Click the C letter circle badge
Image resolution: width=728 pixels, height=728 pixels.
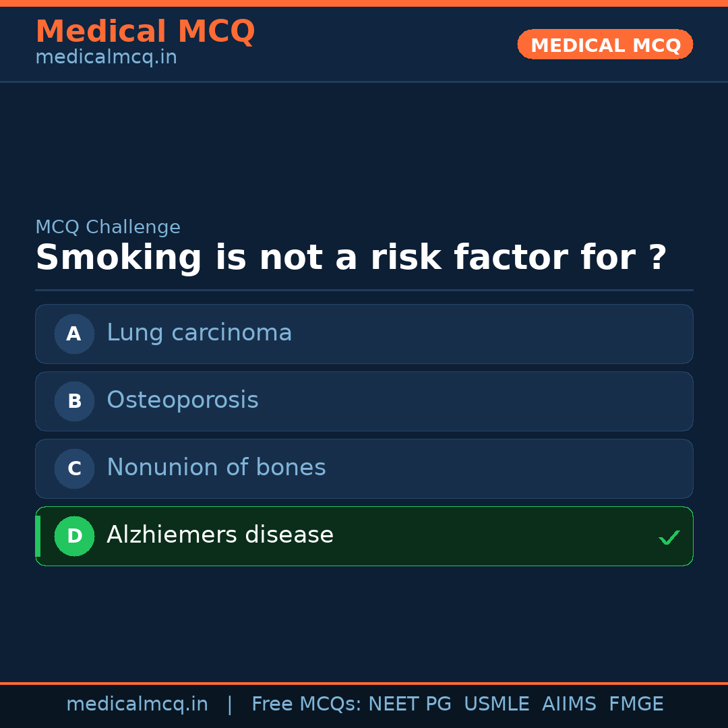(74, 468)
